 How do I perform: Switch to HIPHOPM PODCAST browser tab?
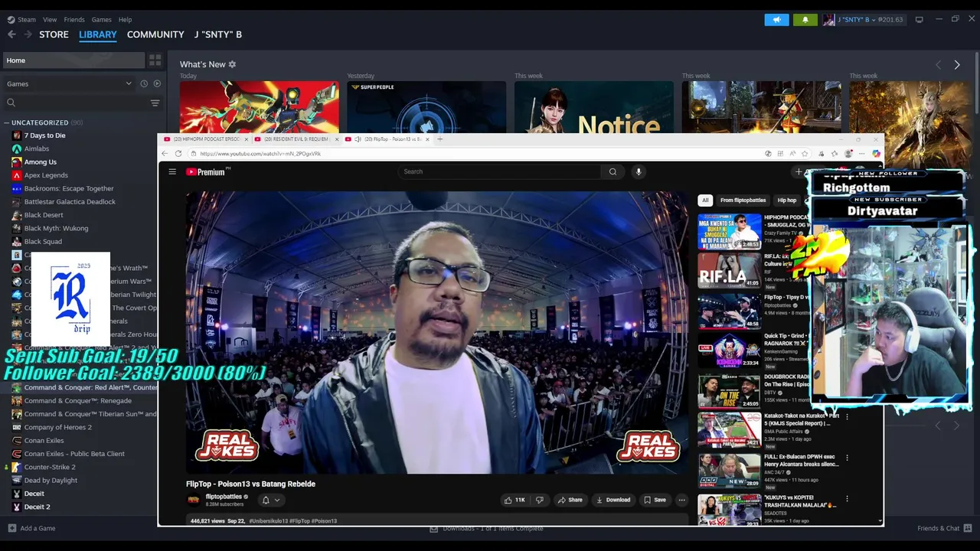[205, 139]
